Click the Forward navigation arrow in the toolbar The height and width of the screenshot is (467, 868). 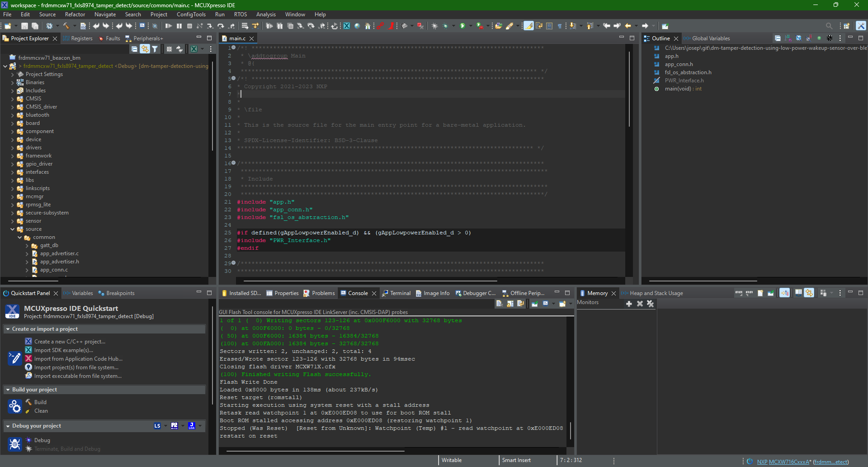[645, 26]
